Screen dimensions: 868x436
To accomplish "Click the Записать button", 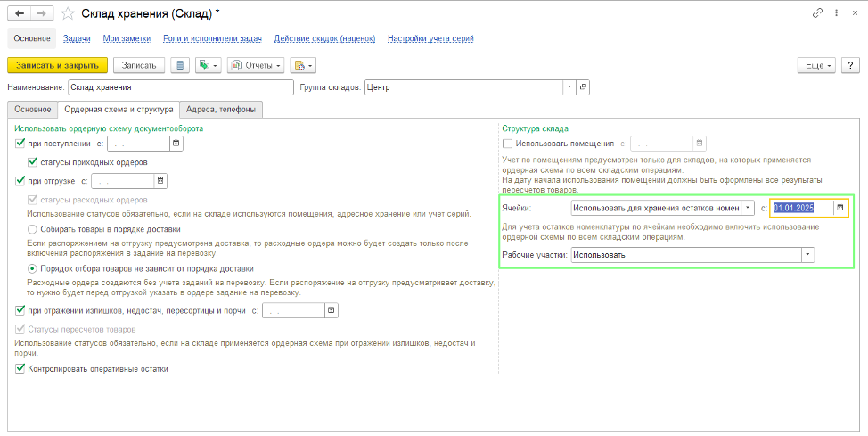I will 139,65.
